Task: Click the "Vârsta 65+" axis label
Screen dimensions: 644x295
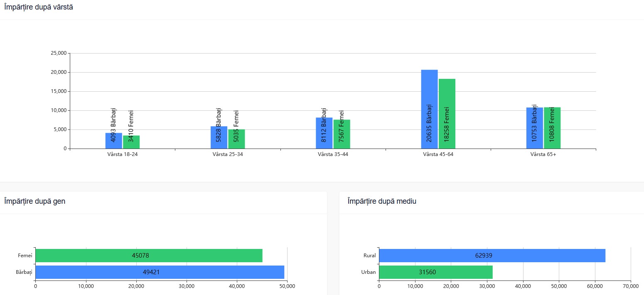Action: [x=543, y=155]
